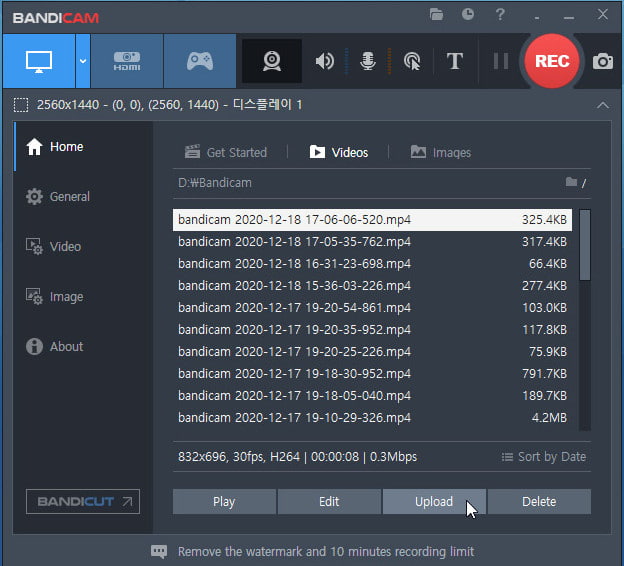This screenshot has width=624, height=566.
Task: Toggle speaker sound recording icon
Action: click(x=325, y=61)
